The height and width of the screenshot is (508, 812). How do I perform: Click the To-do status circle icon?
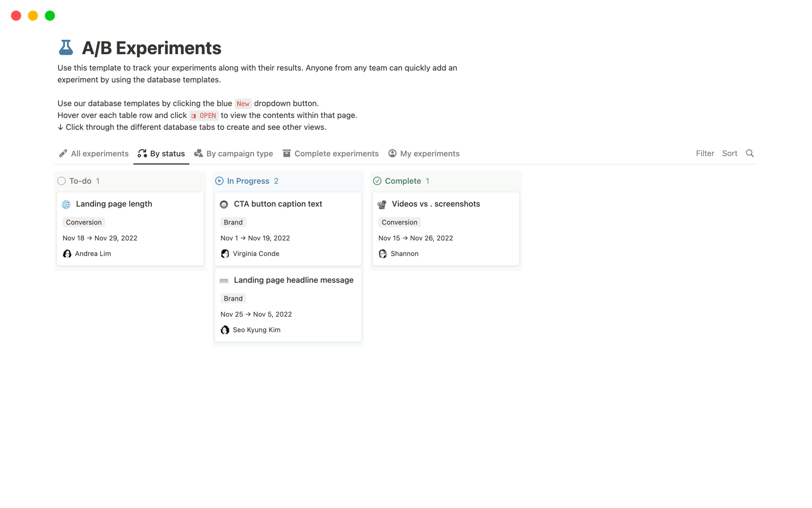click(62, 181)
